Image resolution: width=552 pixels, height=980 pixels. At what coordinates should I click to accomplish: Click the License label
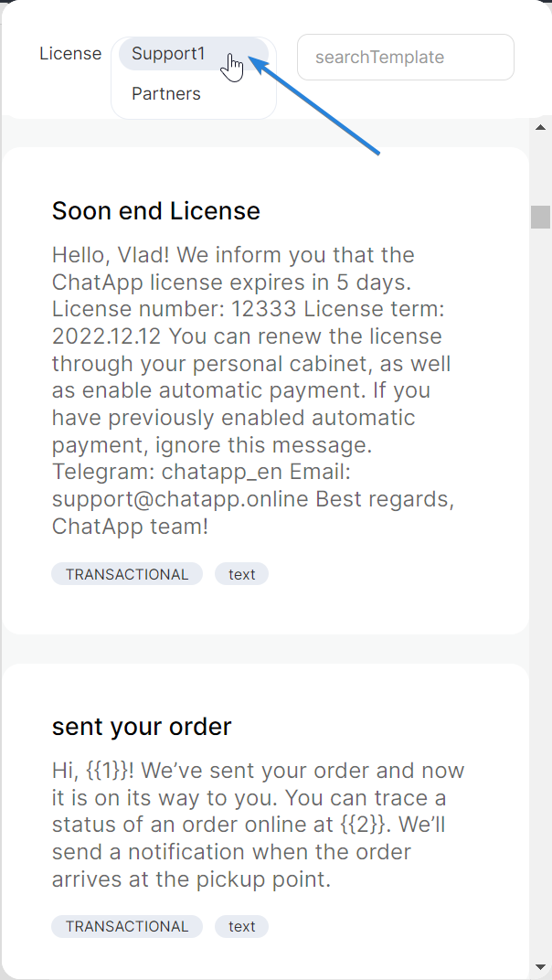[70, 54]
